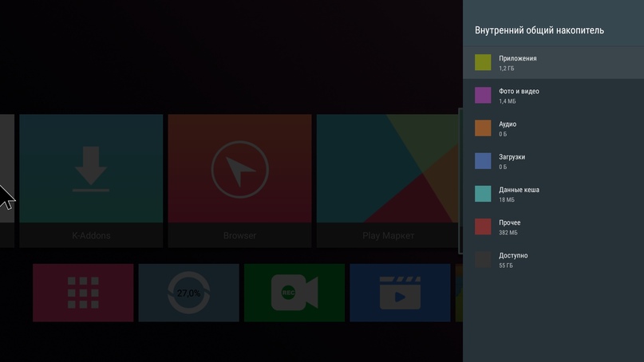Click the olive Приложения color swatch
Screen dimensions: 644x362
[x=483, y=62]
